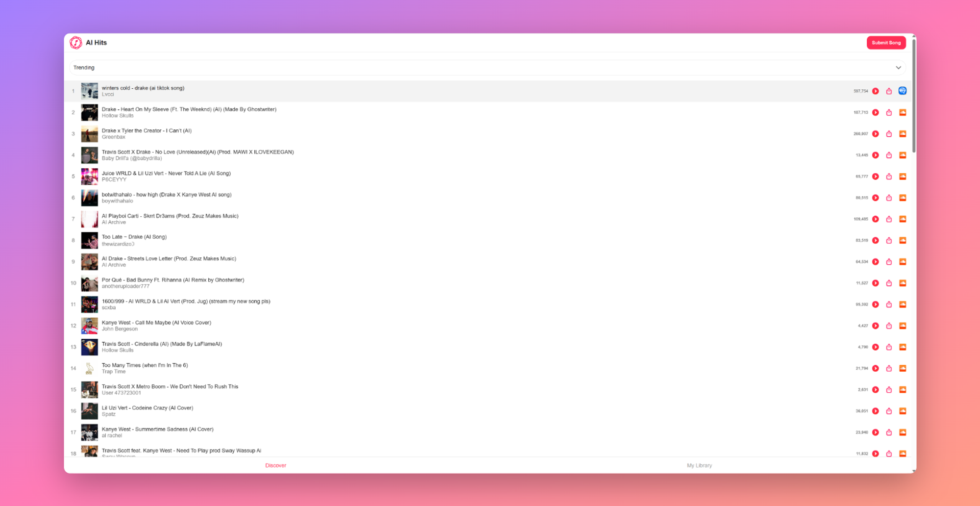The height and width of the screenshot is (506, 980).
Task: Open Never Told A Lie cover thumbnail
Action: click(x=90, y=177)
